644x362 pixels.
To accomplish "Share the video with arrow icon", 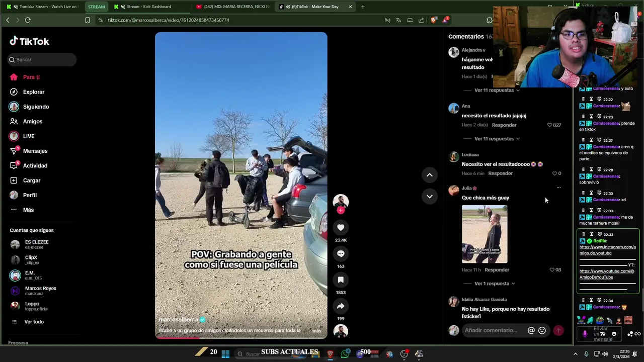I will pyautogui.click(x=341, y=306).
